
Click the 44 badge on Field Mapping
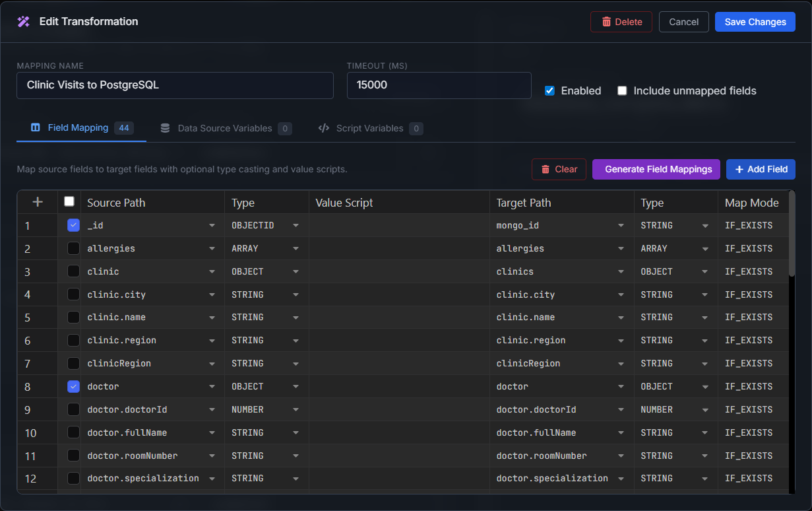(124, 128)
